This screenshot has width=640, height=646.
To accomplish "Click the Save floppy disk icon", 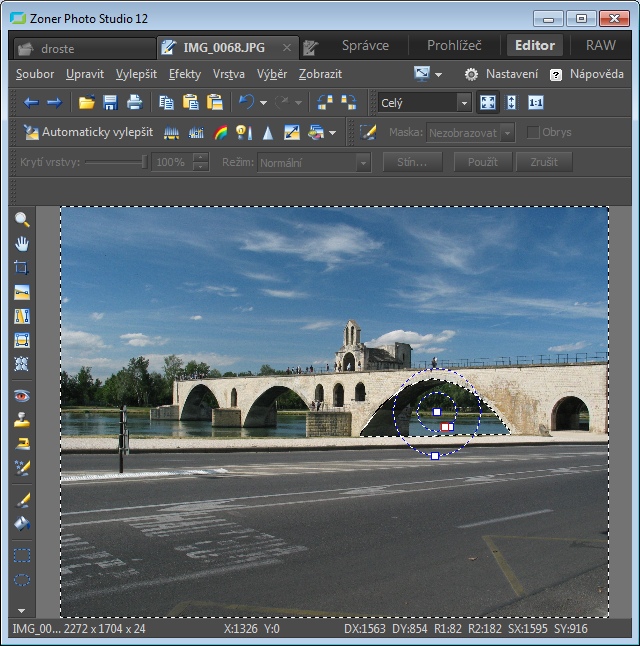I will click(x=110, y=102).
